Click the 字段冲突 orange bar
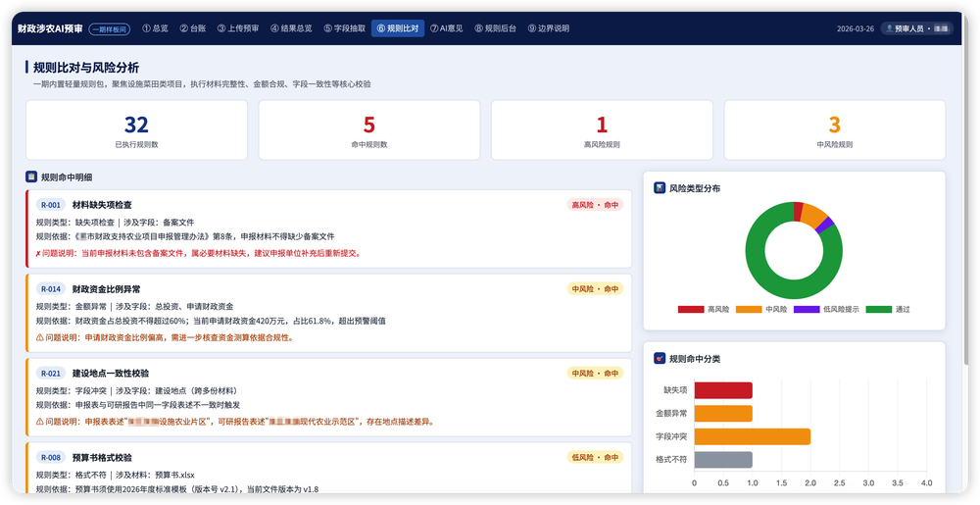The width and height of the screenshot is (980, 505). [x=753, y=436]
